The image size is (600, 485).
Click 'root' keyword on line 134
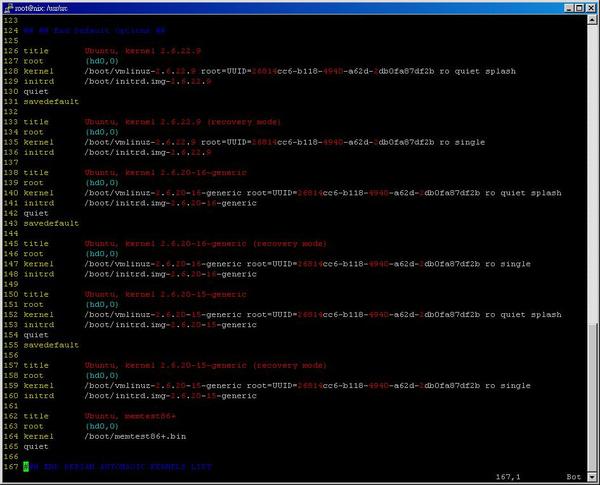click(33, 132)
